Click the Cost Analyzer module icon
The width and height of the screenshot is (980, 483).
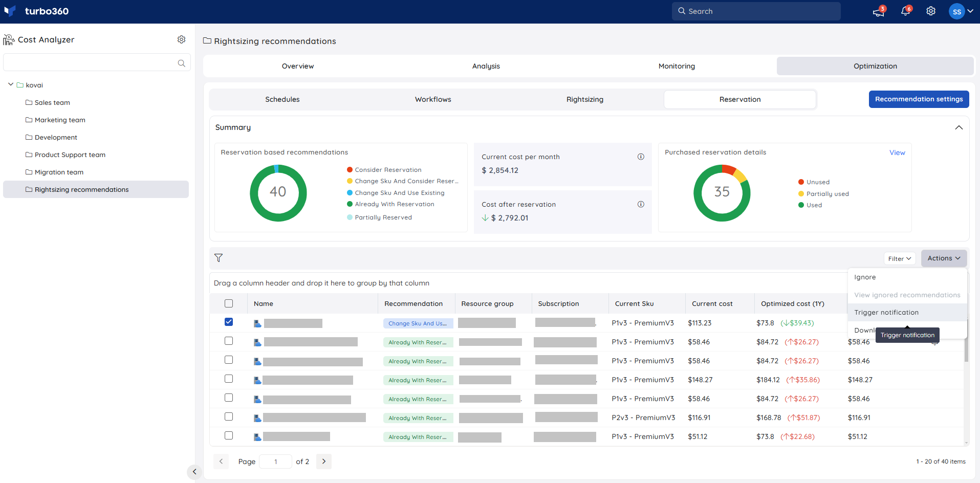coord(9,39)
